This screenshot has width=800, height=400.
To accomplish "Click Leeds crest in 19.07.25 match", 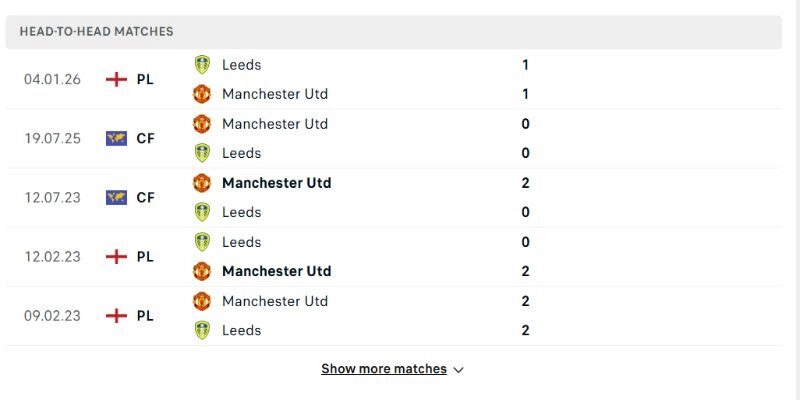I will pos(202,153).
